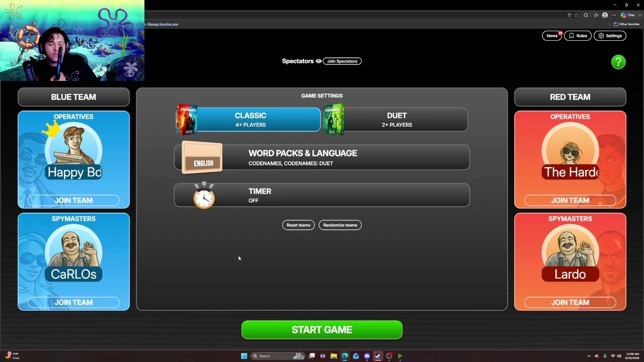The height and width of the screenshot is (362, 644).
Task: Open the Windows Start menu
Action: click(244, 356)
